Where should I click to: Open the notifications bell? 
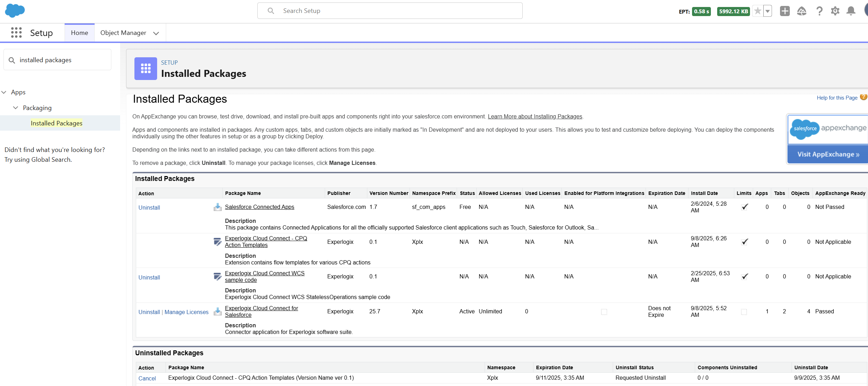[x=851, y=11]
